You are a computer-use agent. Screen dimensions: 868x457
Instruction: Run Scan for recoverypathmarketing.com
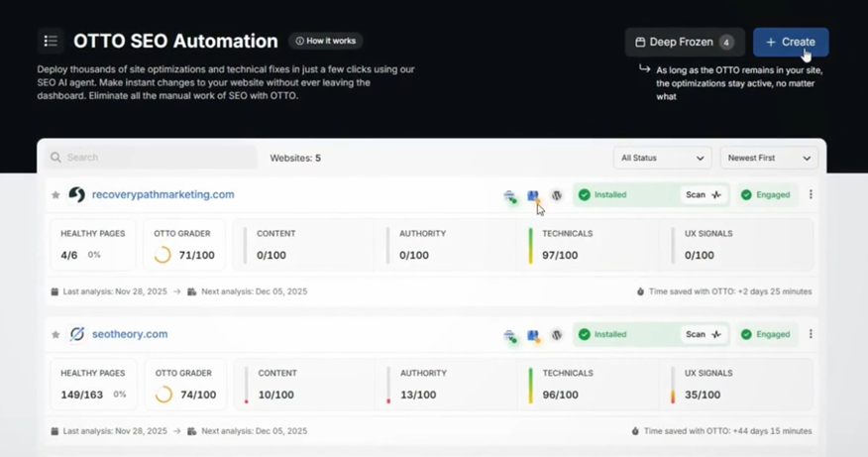(703, 195)
